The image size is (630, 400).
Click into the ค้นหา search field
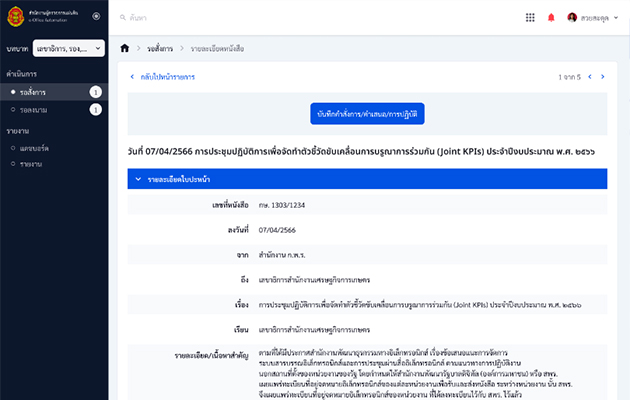(x=300, y=18)
